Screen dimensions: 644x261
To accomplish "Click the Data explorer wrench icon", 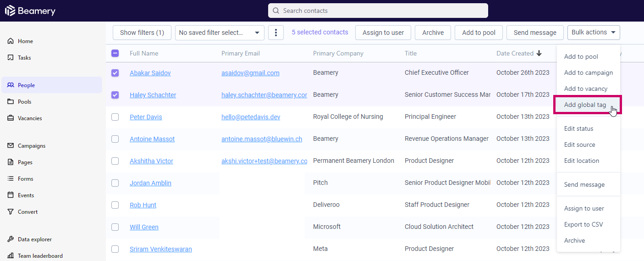I will [x=11, y=239].
